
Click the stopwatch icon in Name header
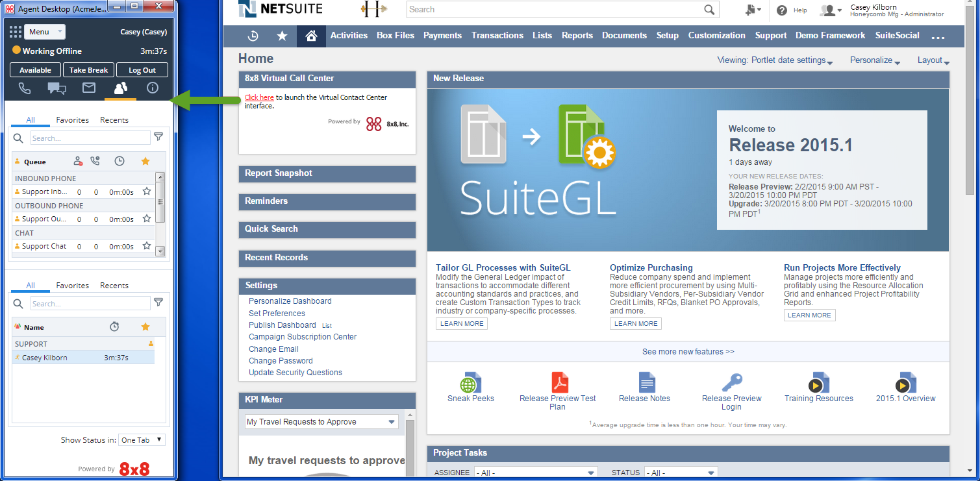pyautogui.click(x=114, y=327)
